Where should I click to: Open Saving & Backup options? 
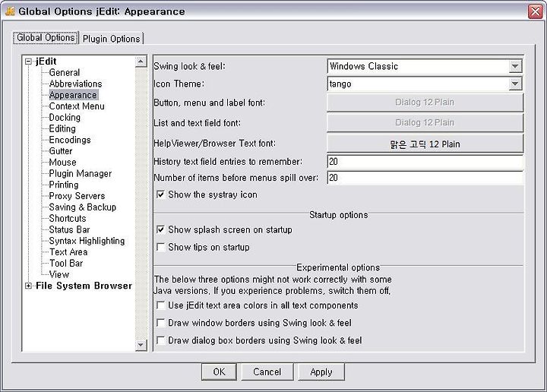(x=82, y=207)
